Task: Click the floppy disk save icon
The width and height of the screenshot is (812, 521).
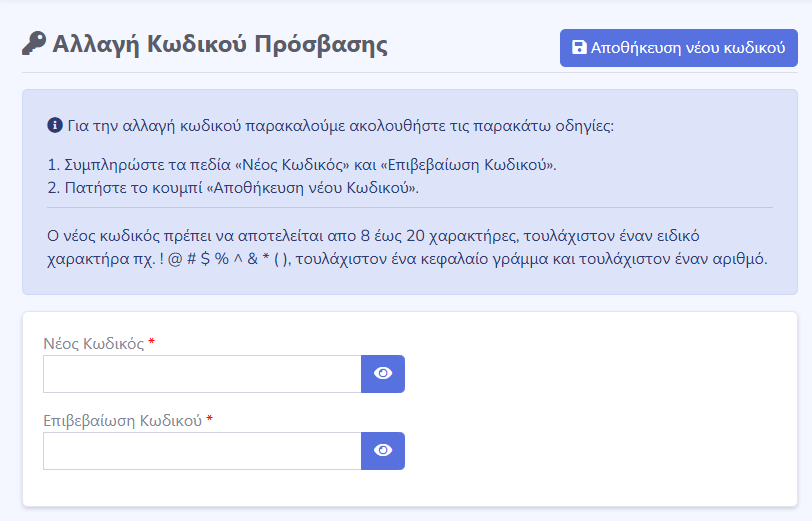Action: (x=578, y=48)
